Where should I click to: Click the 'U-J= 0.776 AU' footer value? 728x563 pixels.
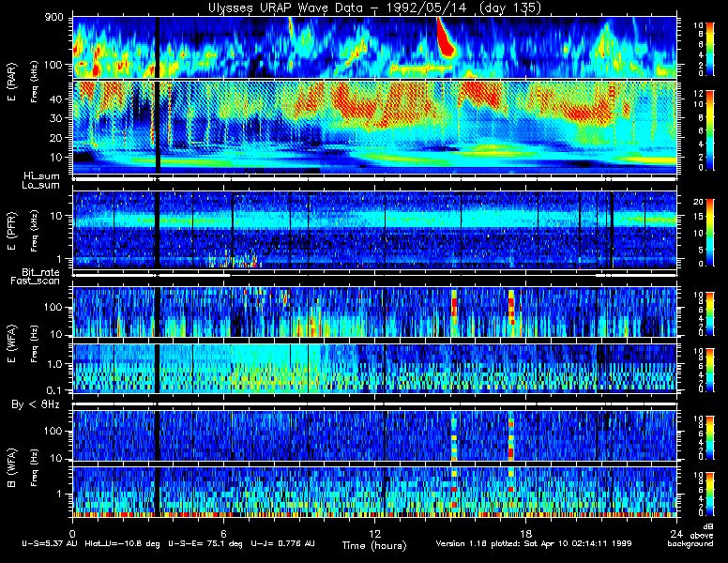283,543
